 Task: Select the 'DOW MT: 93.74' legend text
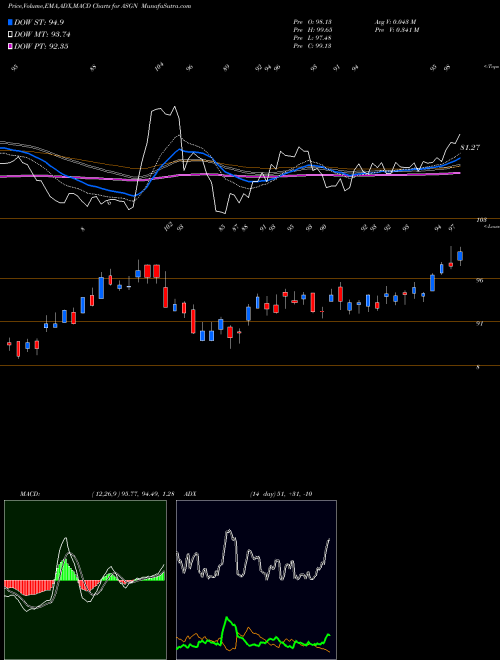pos(42,35)
